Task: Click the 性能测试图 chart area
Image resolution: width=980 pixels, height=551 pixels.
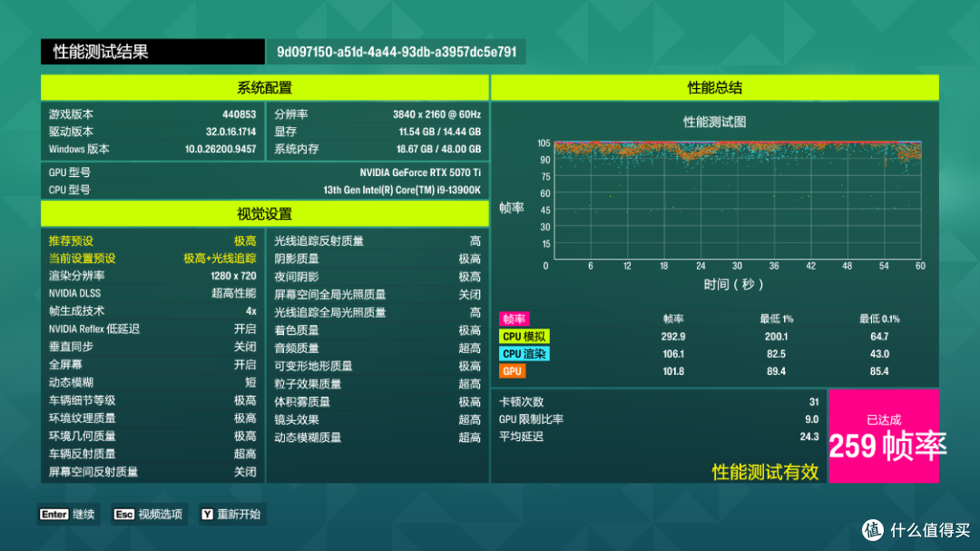Action: pos(738,200)
